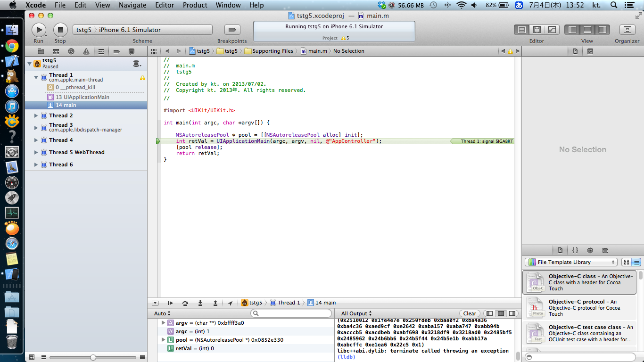This screenshot has height=362, width=644.
Task: Show both variables and console panes
Action: [x=501, y=313]
